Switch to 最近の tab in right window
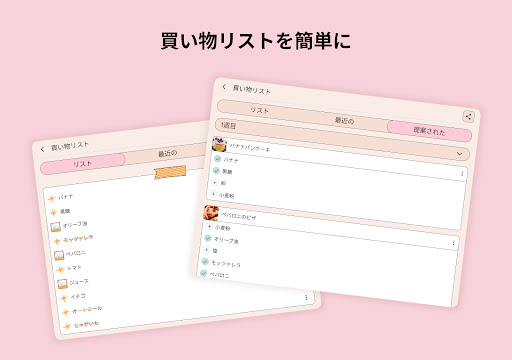Image resolution: width=512 pixels, height=360 pixels. click(x=344, y=120)
